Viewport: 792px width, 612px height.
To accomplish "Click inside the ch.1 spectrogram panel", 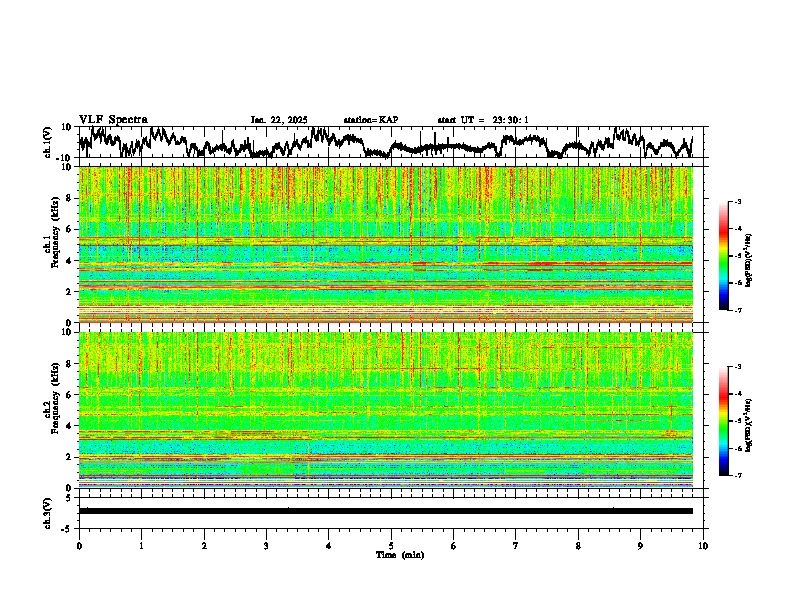I will [x=386, y=244].
